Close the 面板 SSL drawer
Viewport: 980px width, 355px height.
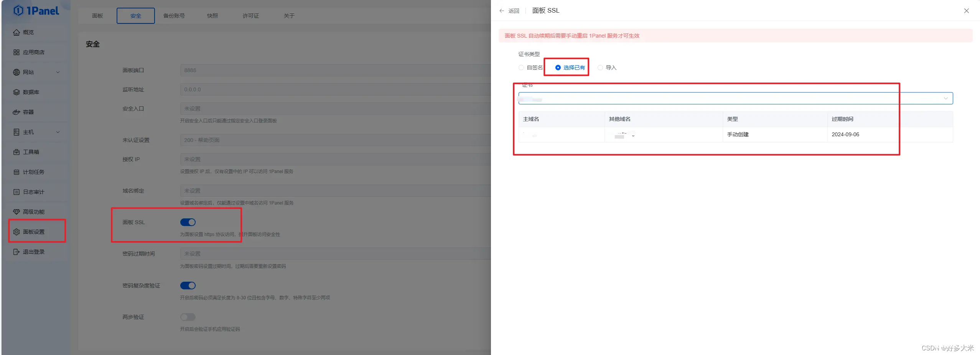[967, 11]
